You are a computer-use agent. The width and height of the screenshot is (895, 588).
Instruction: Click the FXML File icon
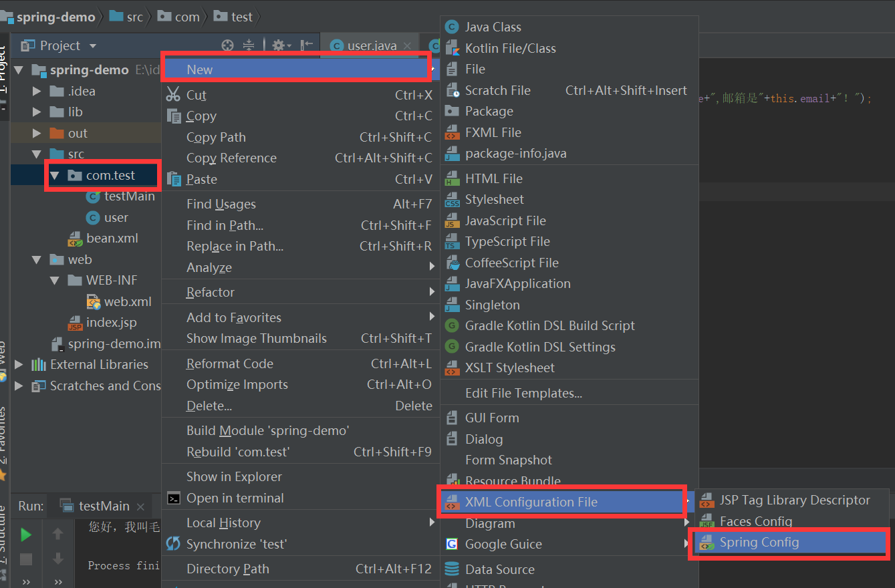tap(453, 132)
